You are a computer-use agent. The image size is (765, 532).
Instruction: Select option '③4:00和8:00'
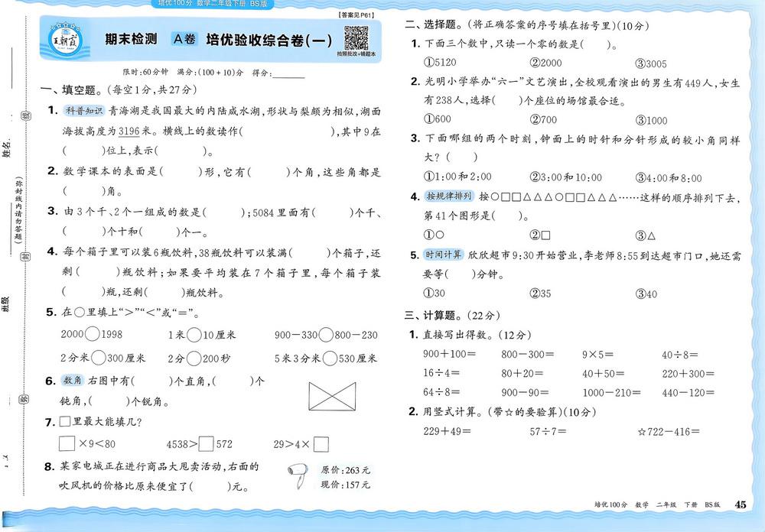coord(669,178)
